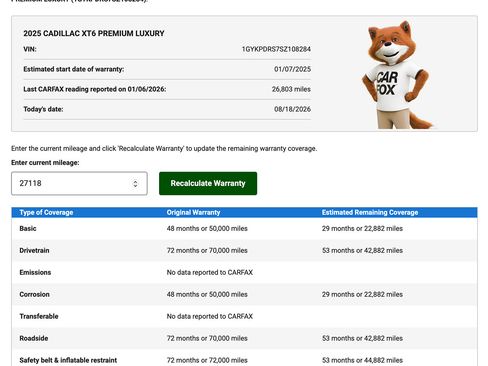Click Safety belt original 72 months or 72,000 miles
The height and width of the screenshot is (366, 488).
[x=207, y=360]
